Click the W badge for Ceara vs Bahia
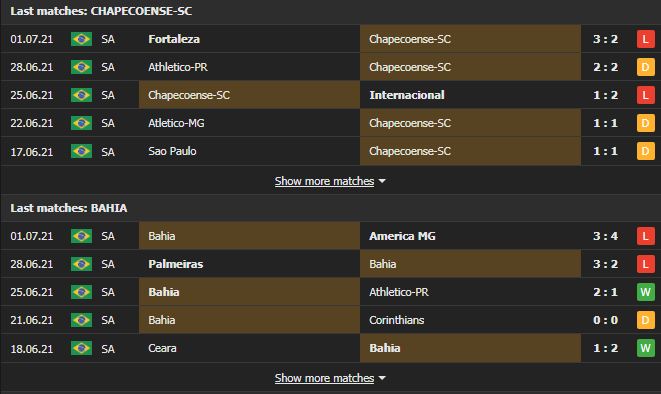The height and width of the screenshot is (394, 661). (645, 348)
